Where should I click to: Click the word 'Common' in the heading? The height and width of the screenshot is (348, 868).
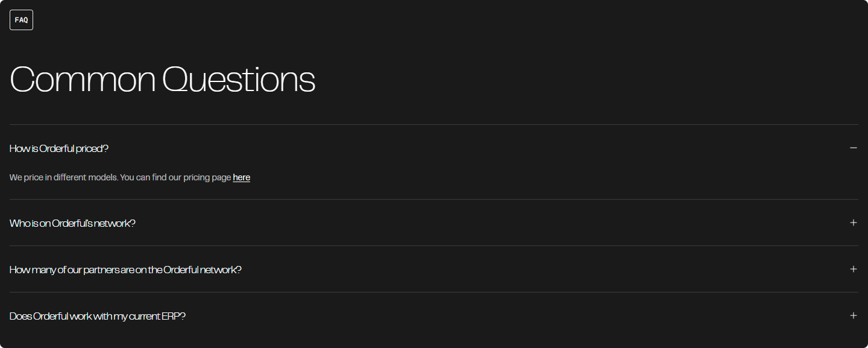tap(83, 79)
